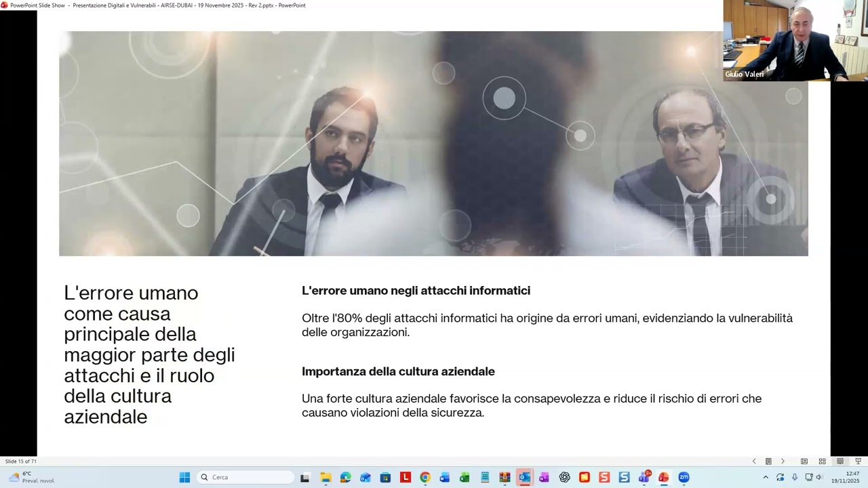Open the red L app in taskbar

click(406, 477)
